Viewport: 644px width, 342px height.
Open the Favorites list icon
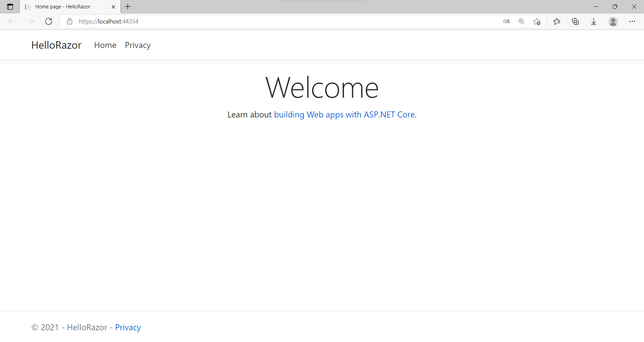click(x=557, y=21)
